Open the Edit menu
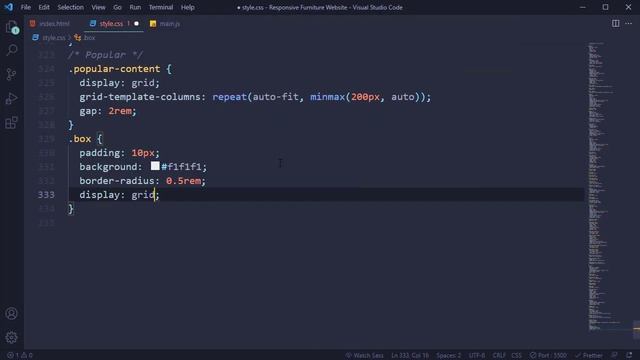The height and width of the screenshot is (360, 640). coord(44,7)
